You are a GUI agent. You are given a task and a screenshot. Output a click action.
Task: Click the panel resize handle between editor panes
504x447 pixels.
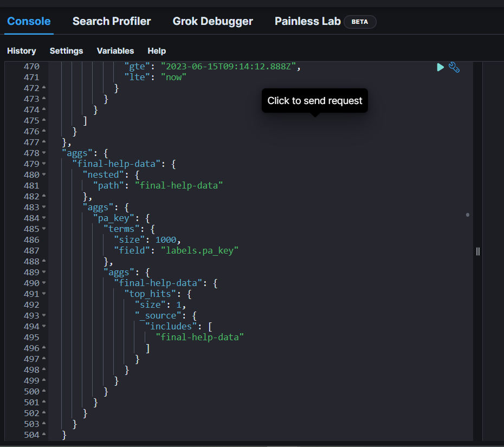click(478, 251)
